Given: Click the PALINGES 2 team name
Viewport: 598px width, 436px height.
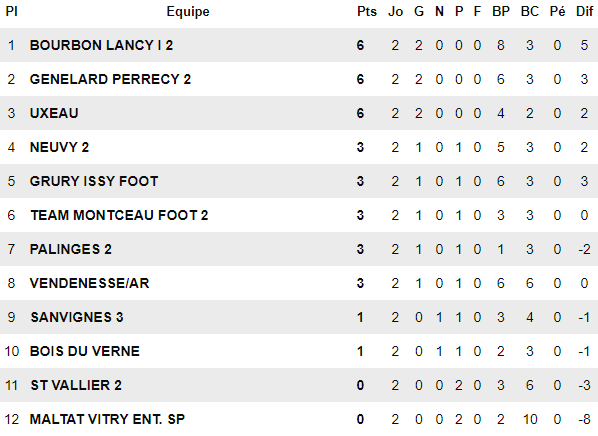Looking at the screenshot, I should pos(71,249).
